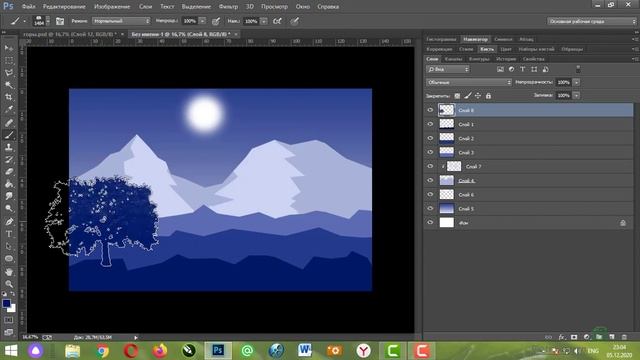Hide layer Слой 5

(x=430, y=208)
